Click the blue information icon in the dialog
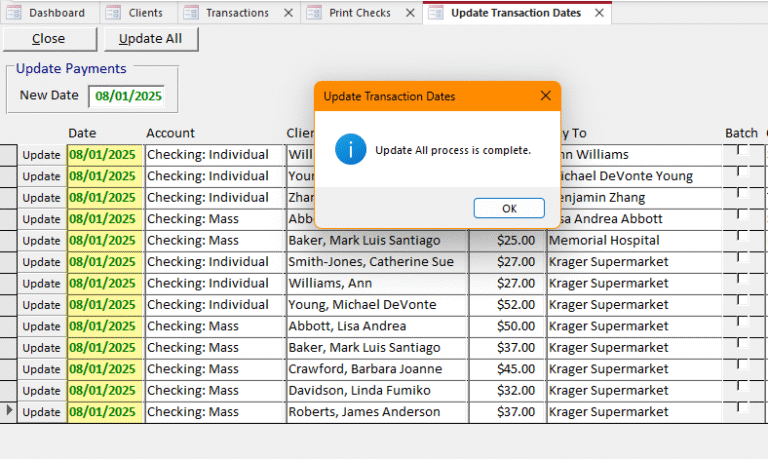This screenshot has height=459, width=768. coord(350,150)
